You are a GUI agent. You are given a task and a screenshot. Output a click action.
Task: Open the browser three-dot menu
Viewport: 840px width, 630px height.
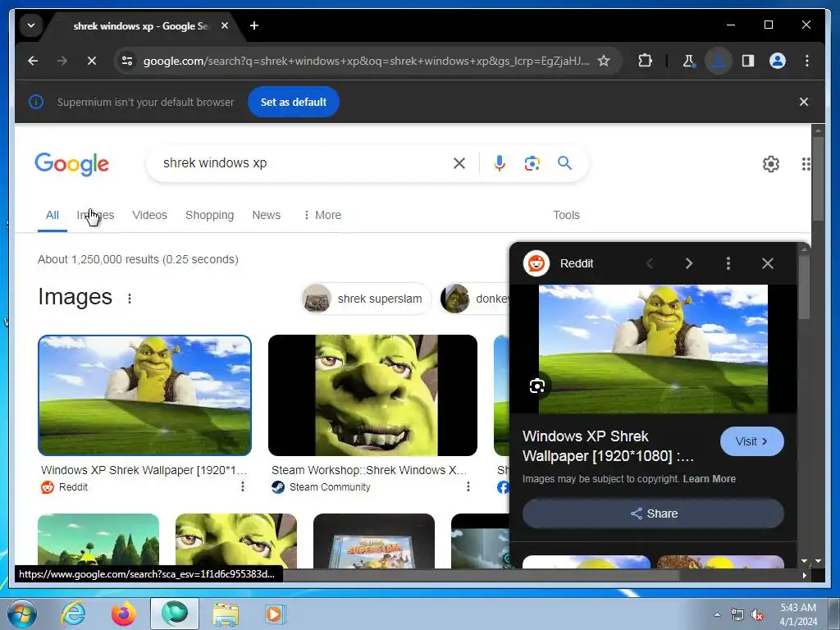point(807,61)
